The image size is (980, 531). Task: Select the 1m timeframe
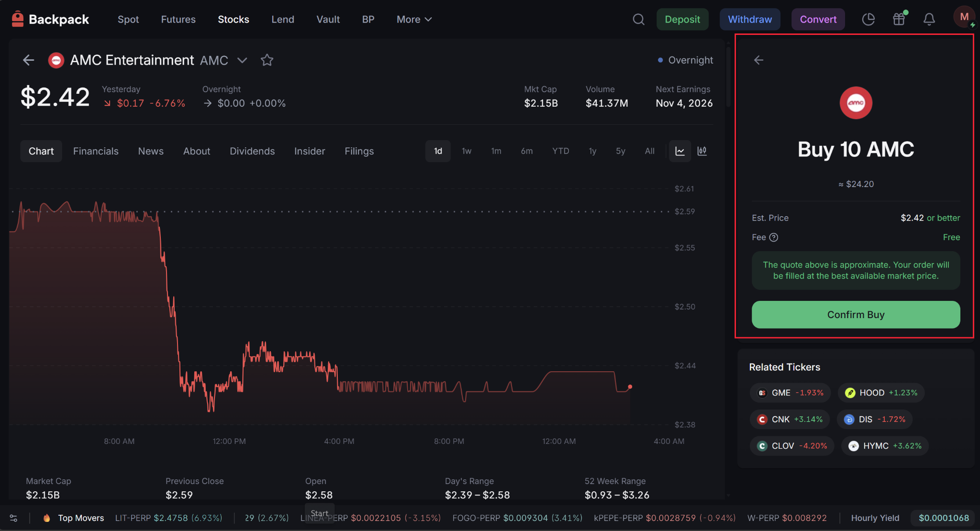click(x=496, y=151)
